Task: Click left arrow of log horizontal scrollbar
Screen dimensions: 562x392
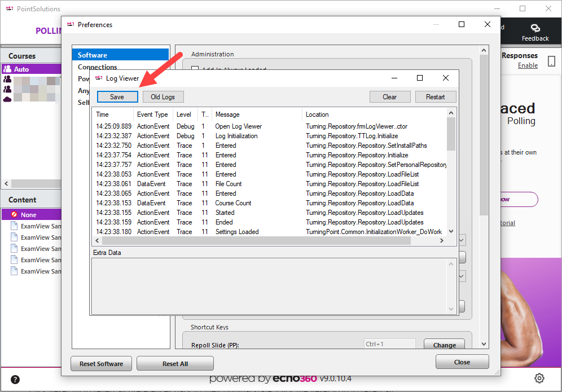Action: point(97,240)
